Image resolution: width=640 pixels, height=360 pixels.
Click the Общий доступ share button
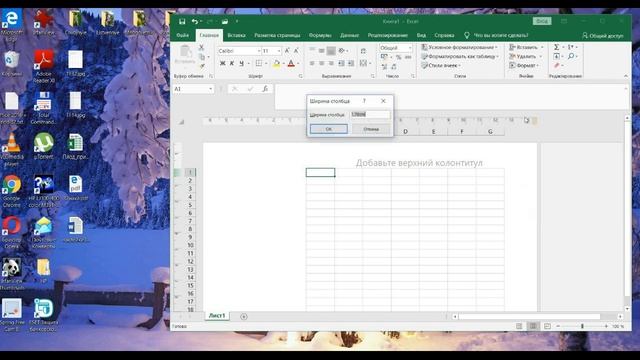tap(602, 36)
